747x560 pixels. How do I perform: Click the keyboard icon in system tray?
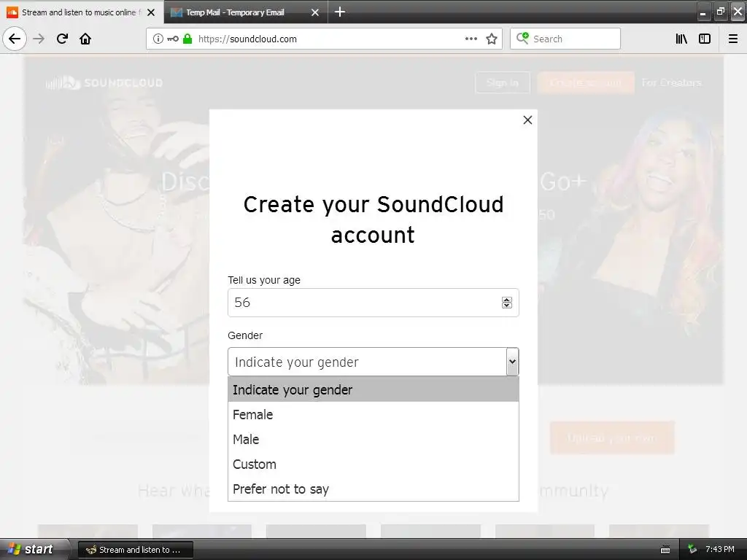(x=665, y=550)
